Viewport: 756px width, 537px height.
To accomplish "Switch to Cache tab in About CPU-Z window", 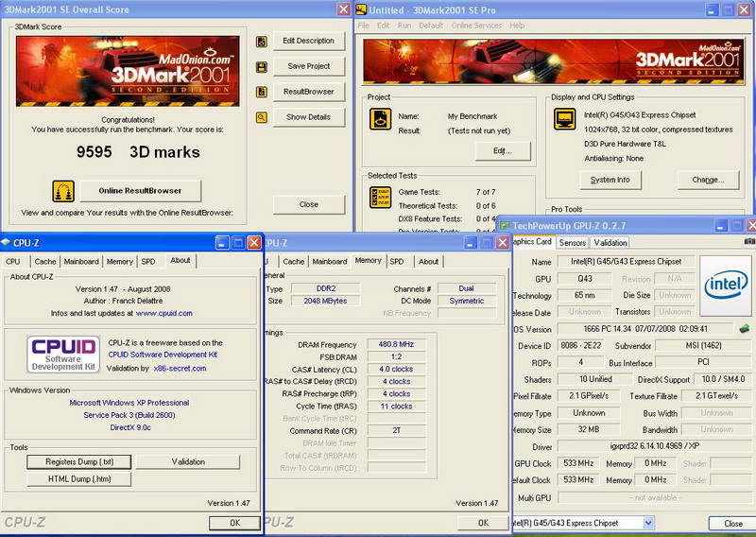I will (x=45, y=262).
